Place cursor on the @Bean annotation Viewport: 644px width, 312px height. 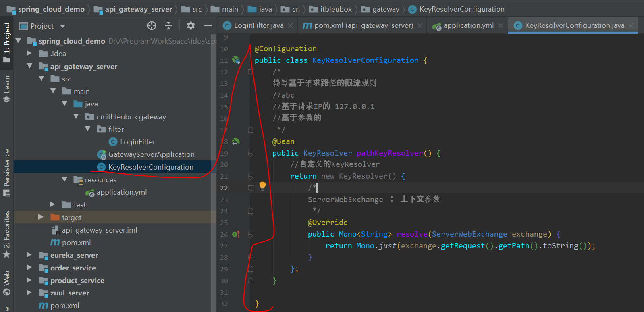pyautogui.click(x=283, y=141)
